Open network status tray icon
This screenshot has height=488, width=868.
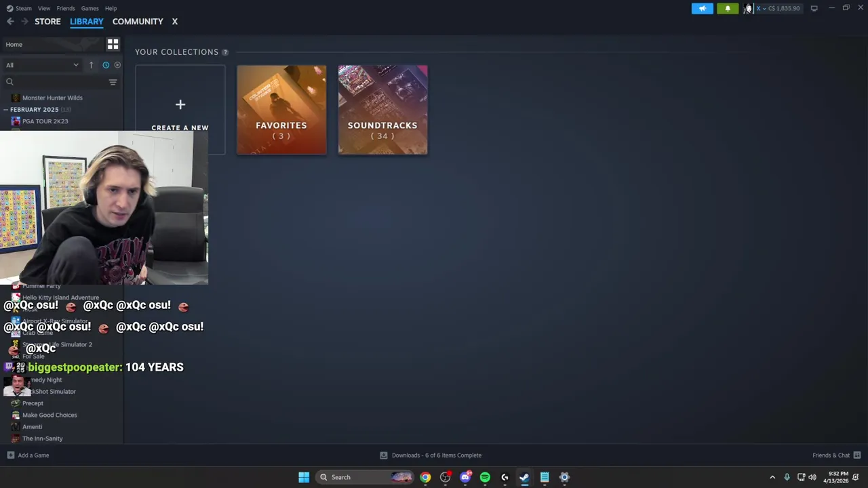point(801,477)
